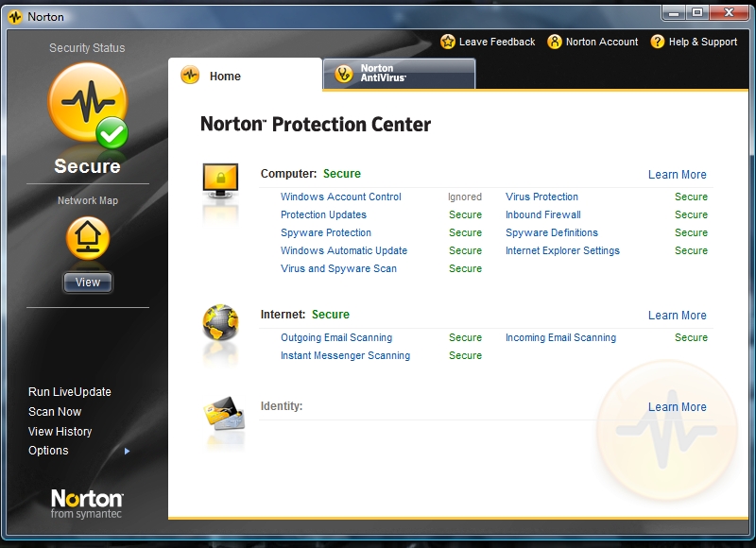Image resolution: width=756 pixels, height=548 pixels.
Task: Open Options in the sidebar
Action: click(x=48, y=450)
